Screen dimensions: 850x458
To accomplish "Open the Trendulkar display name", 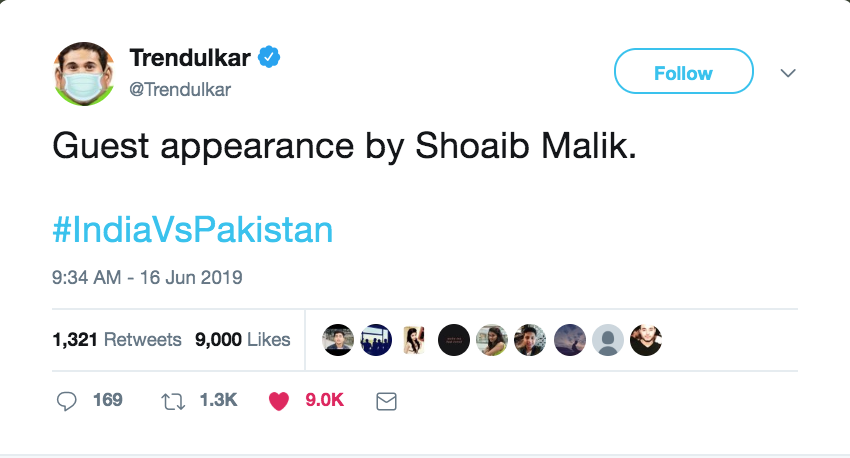I will pos(190,57).
